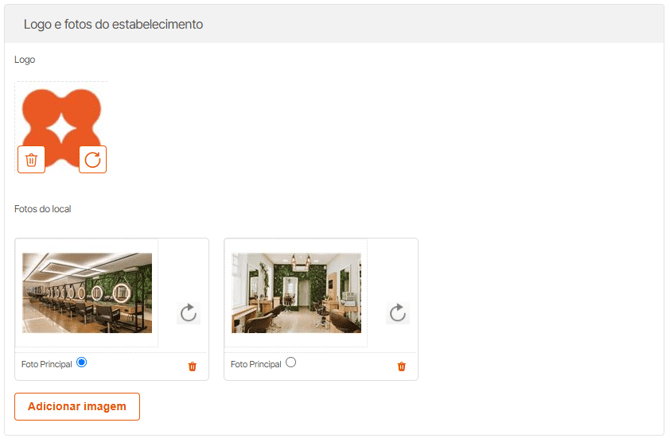Click the Adicionar imagem button
The width and height of the screenshot is (670, 442).
click(77, 407)
